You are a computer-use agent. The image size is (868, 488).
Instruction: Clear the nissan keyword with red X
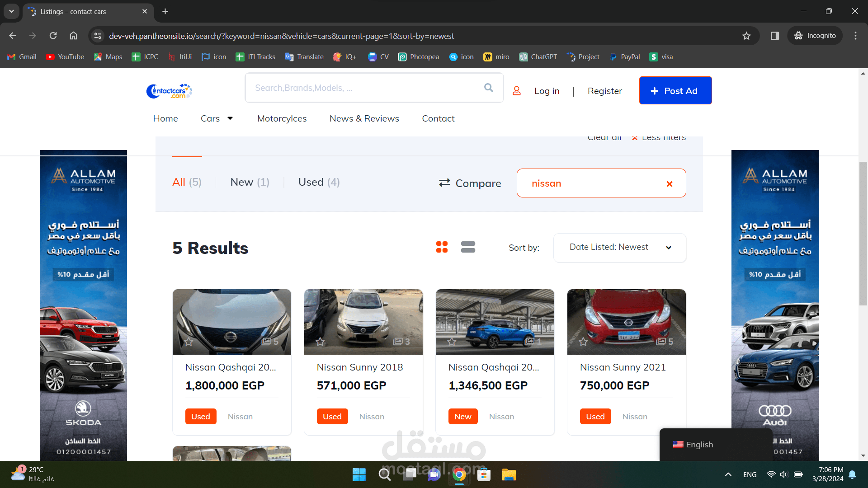(x=670, y=183)
